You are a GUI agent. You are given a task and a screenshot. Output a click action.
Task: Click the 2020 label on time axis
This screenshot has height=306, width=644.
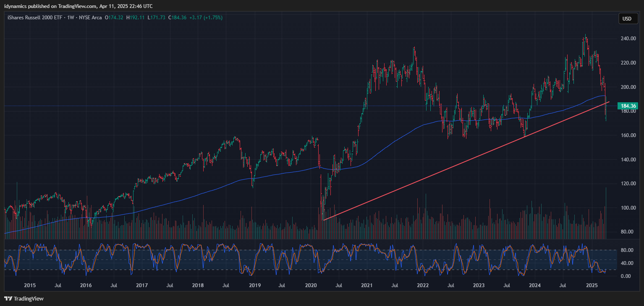pyautogui.click(x=311, y=285)
